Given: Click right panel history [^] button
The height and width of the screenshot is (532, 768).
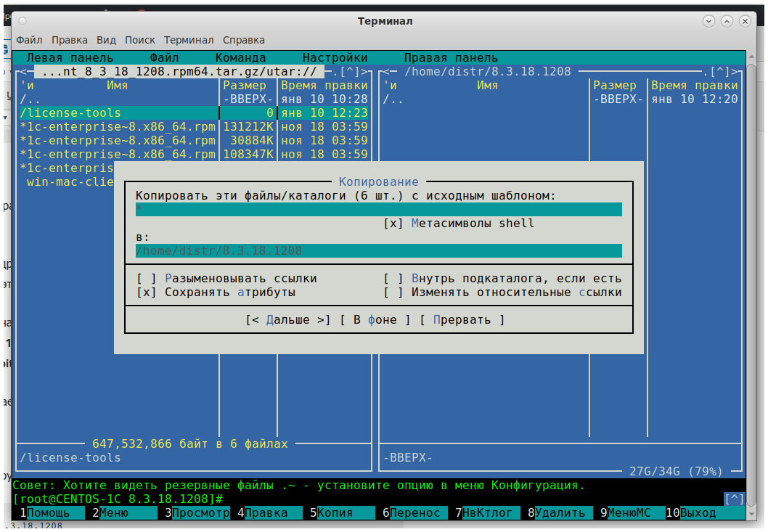Looking at the screenshot, I should coord(720,72).
